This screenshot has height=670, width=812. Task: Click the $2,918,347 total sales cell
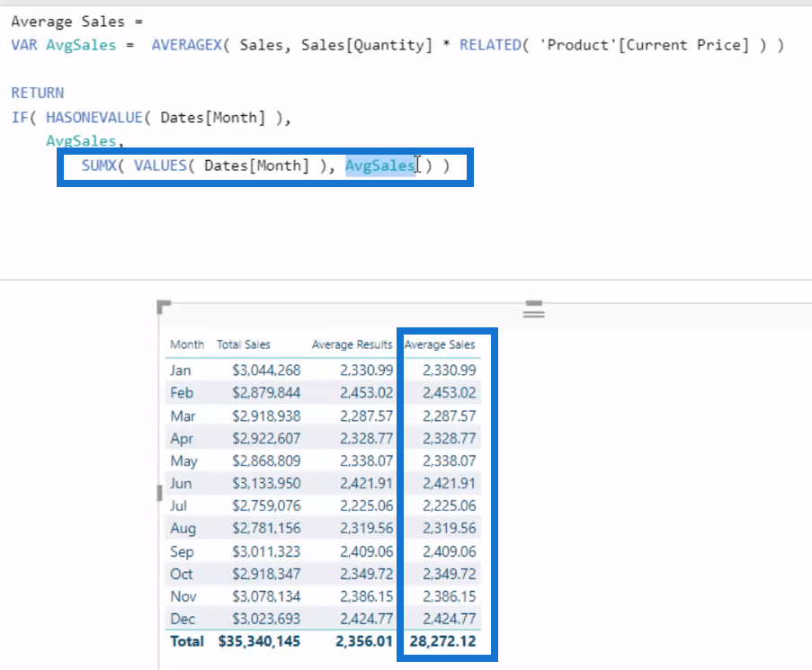click(x=266, y=574)
